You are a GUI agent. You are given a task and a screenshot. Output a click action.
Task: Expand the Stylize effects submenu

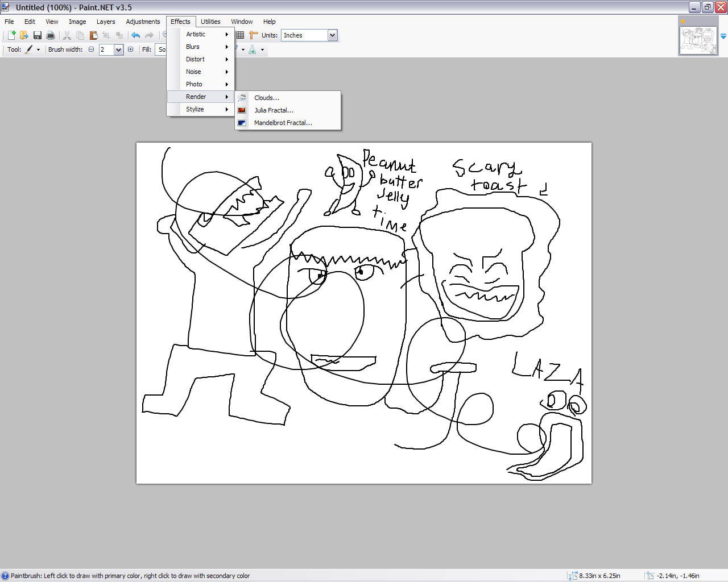coord(201,109)
